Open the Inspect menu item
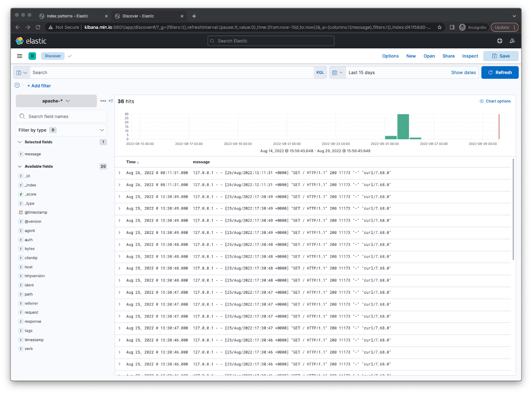 coord(470,56)
